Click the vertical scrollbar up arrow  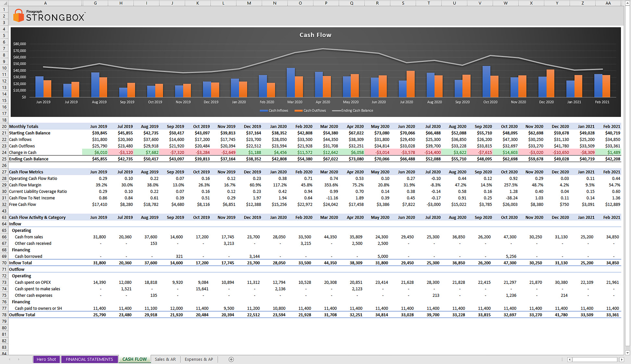pyautogui.click(x=627, y=3)
